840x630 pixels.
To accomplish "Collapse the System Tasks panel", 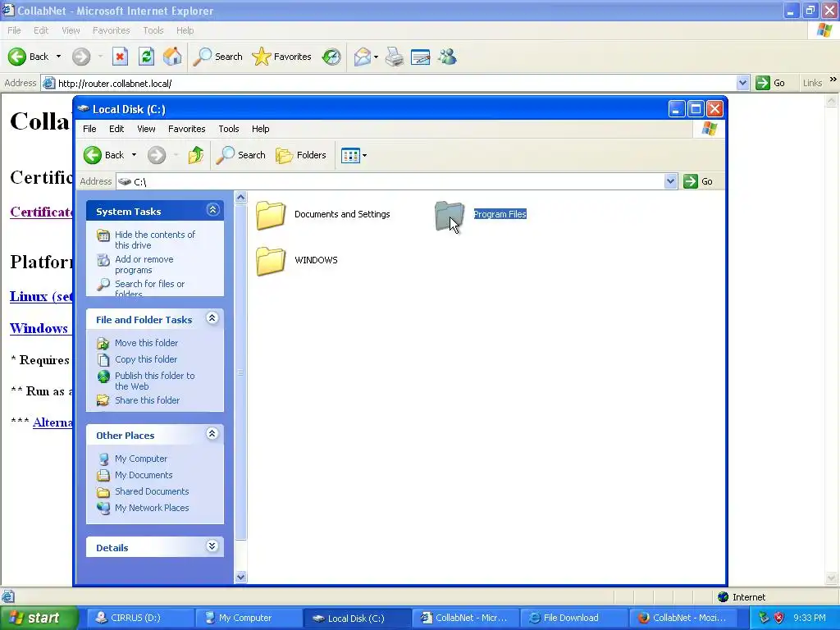I will (x=212, y=210).
